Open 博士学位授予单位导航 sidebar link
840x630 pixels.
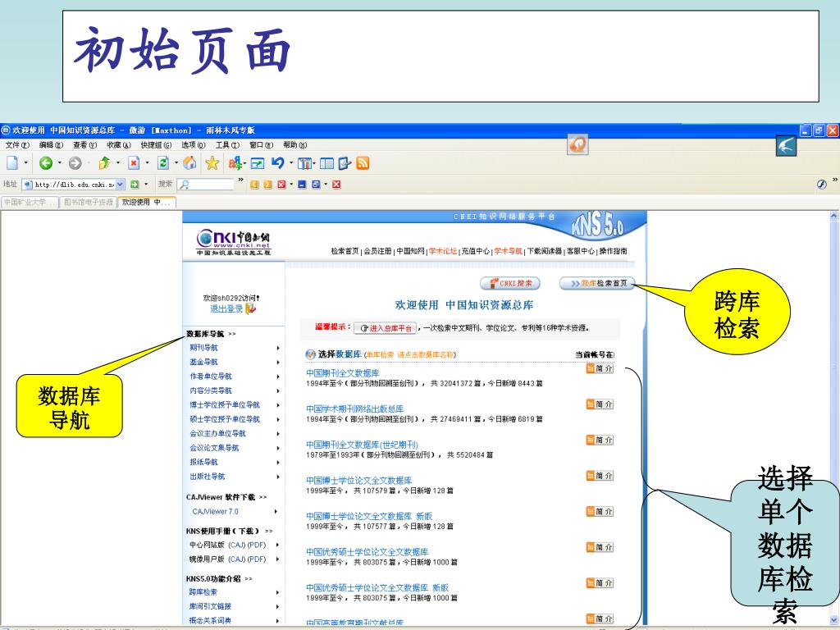[x=225, y=405]
